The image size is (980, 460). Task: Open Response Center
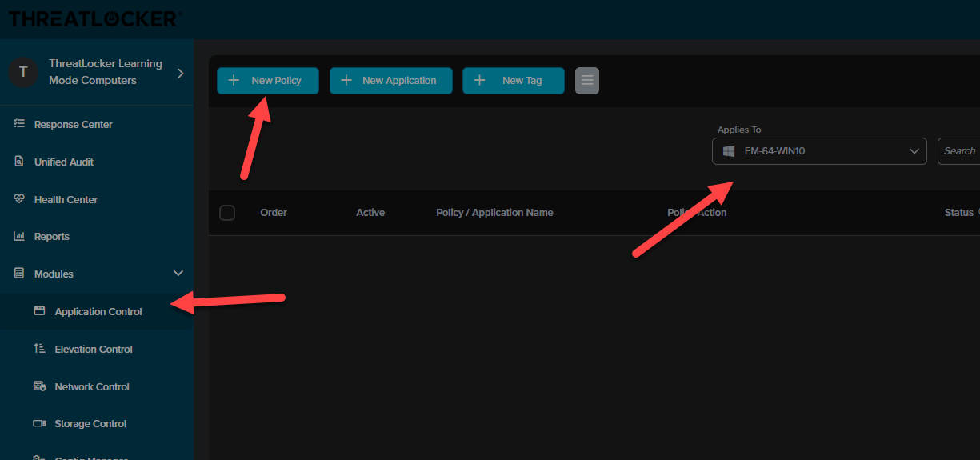(x=73, y=124)
